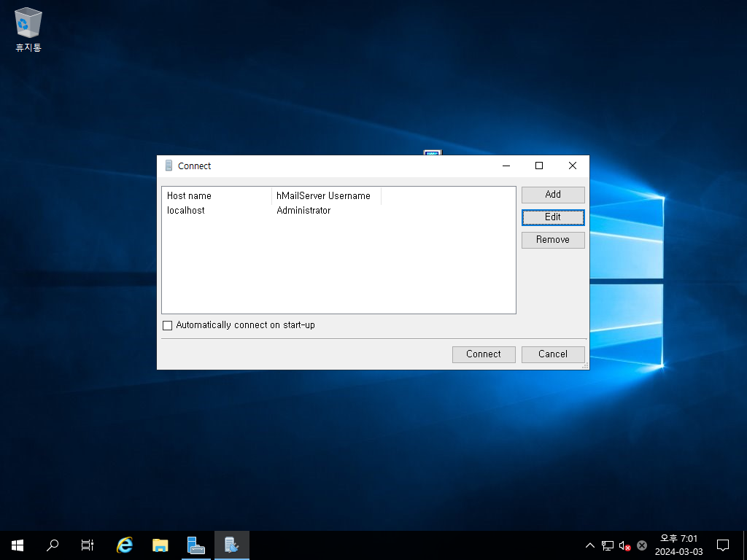
Task: Click the Add button
Action: tap(553, 195)
